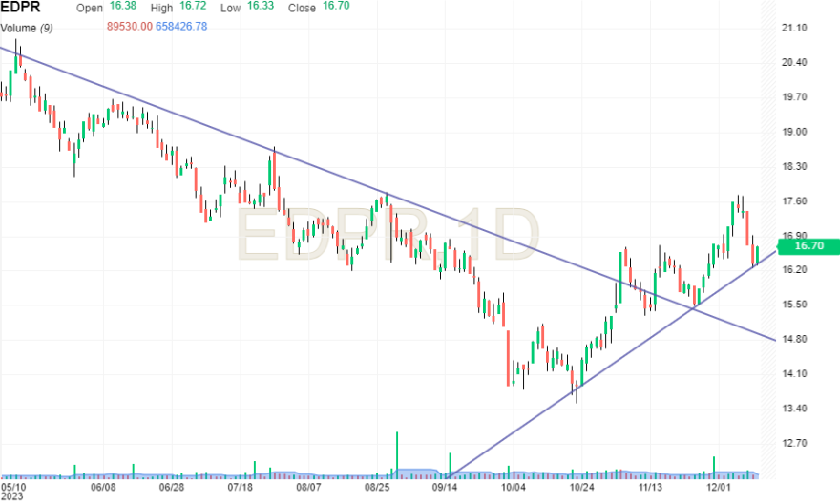
Task: Click the 17.60 price axis label
Action: point(794,201)
